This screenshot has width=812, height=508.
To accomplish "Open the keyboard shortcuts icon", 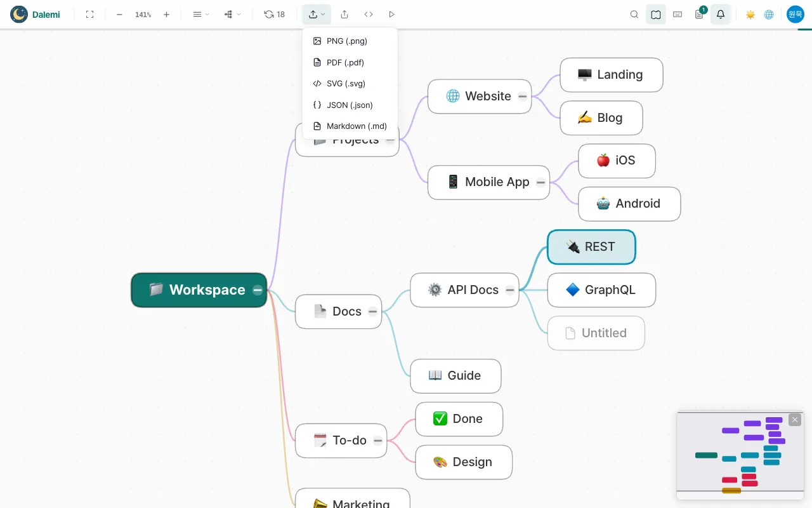I will (678, 14).
